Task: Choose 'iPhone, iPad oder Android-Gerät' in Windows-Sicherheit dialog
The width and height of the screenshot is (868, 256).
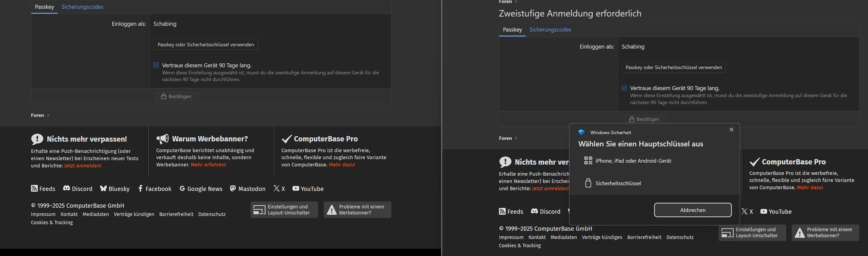Action: point(654,161)
